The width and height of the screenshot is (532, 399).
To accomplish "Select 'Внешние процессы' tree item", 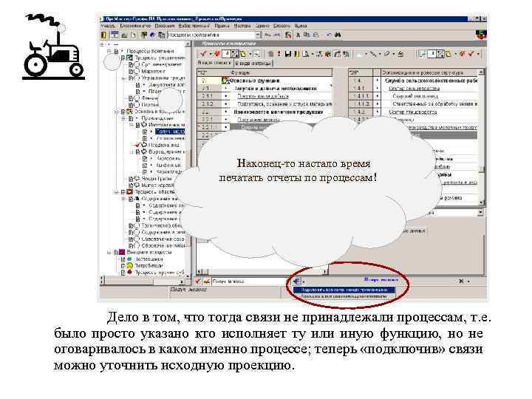I will pyautogui.click(x=149, y=252).
